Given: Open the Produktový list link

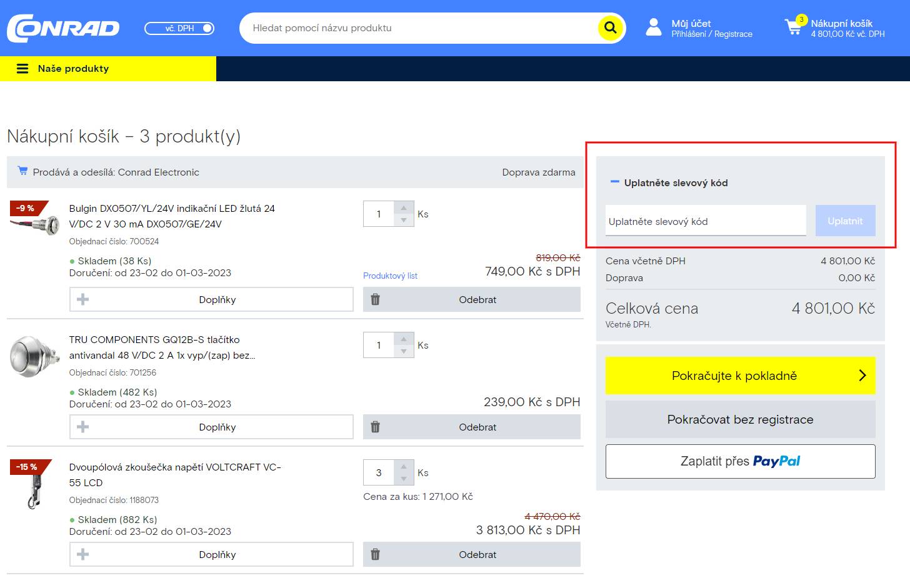Looking at the screenshot, I should pos(390,276).
